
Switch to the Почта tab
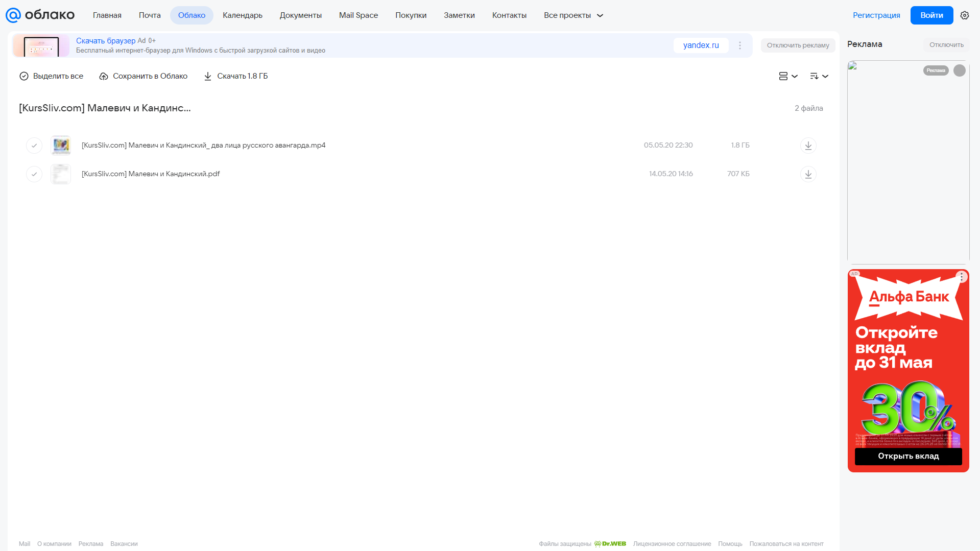coord(150,15)
